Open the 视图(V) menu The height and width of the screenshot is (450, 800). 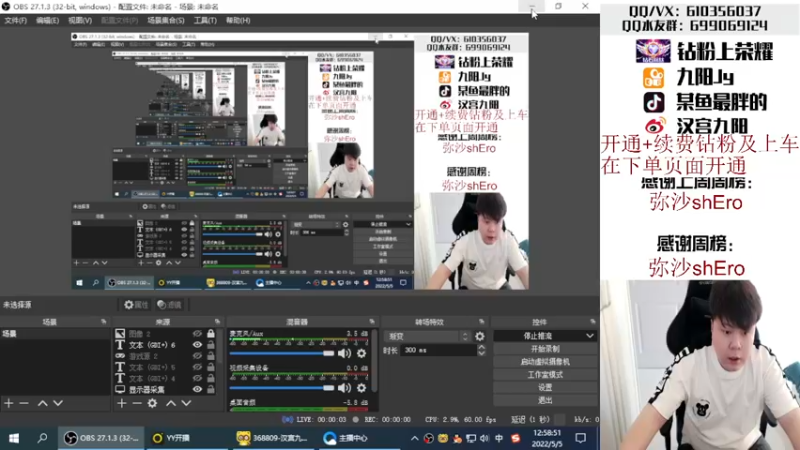click(80, 20)
